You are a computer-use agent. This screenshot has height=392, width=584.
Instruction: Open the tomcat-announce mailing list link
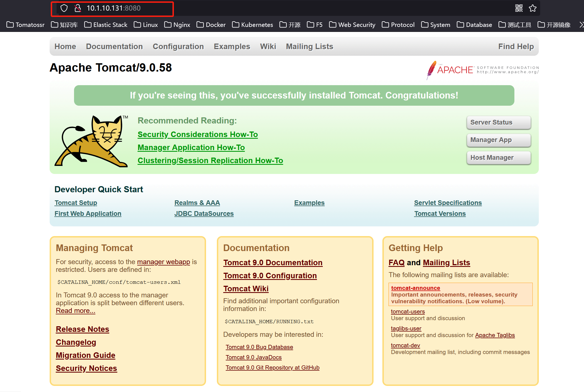[x=415, y=288]
